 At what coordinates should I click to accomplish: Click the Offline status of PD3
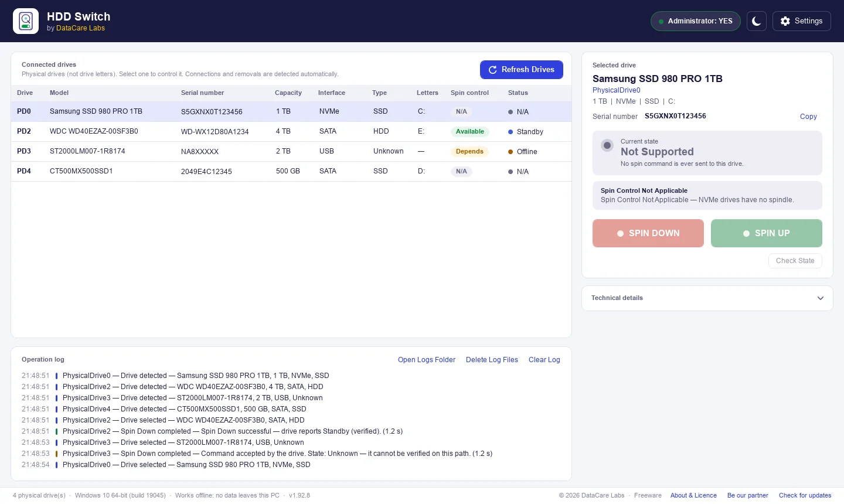tap(523, 152)
